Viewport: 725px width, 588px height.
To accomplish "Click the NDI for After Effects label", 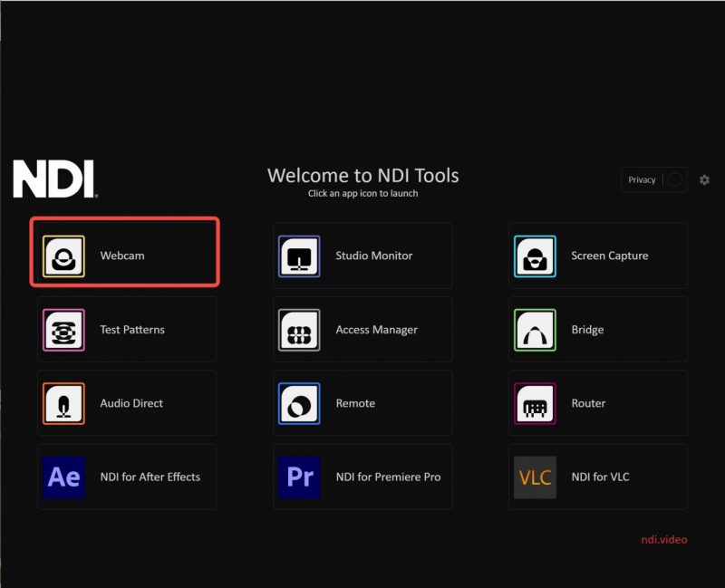I will pyautogui.click(x=150, y=477).
